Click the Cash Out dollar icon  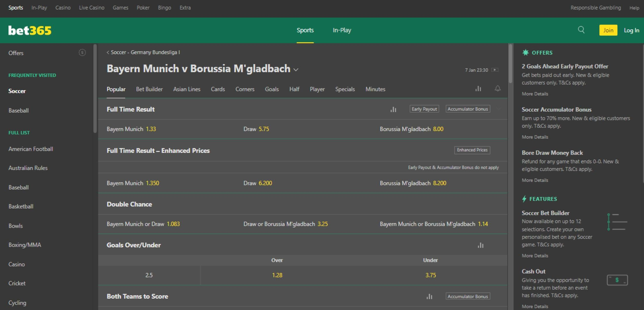[617, 280]
